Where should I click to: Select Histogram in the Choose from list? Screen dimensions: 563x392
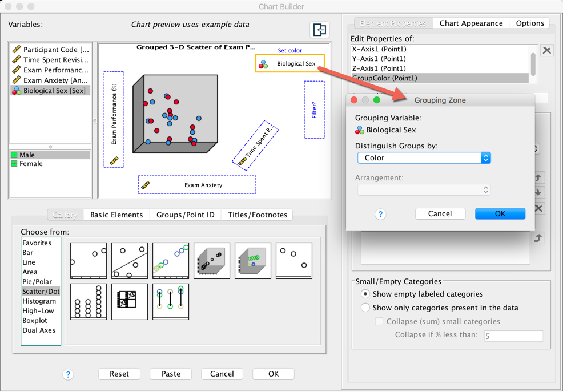pyautogui.click(x=39, y=301)
